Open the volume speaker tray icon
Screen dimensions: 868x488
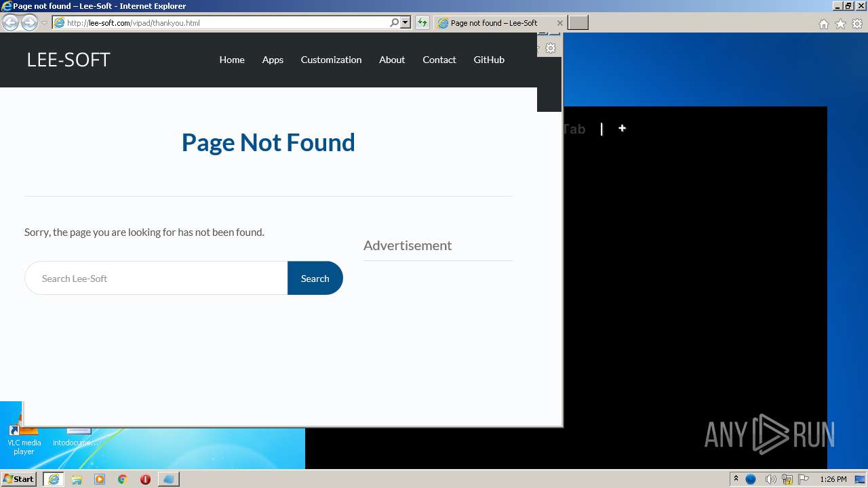click(x=770, y=479)
